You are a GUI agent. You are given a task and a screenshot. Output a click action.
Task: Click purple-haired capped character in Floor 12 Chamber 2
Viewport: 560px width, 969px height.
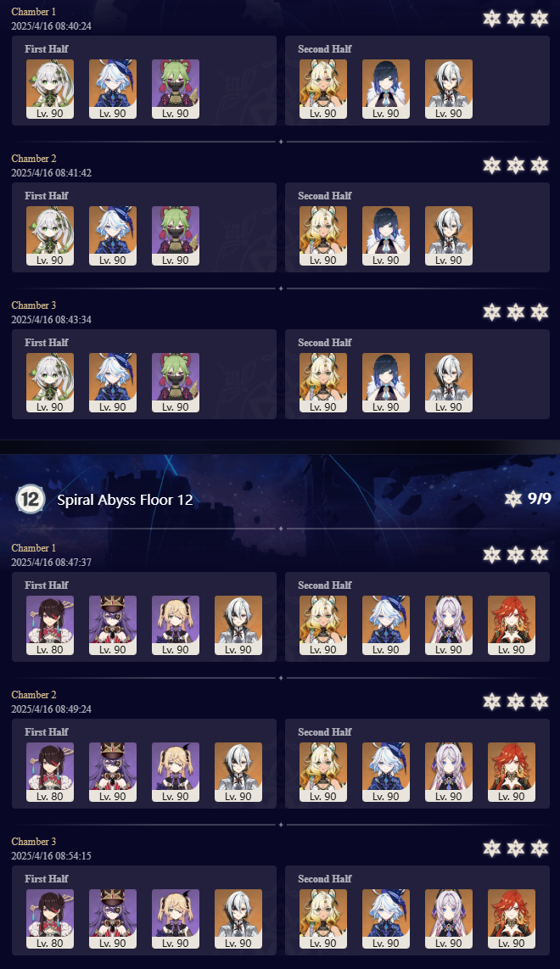113,772
